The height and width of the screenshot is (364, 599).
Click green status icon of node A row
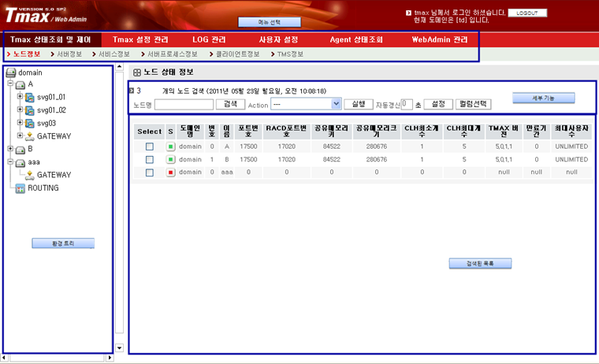coord(170,147)
